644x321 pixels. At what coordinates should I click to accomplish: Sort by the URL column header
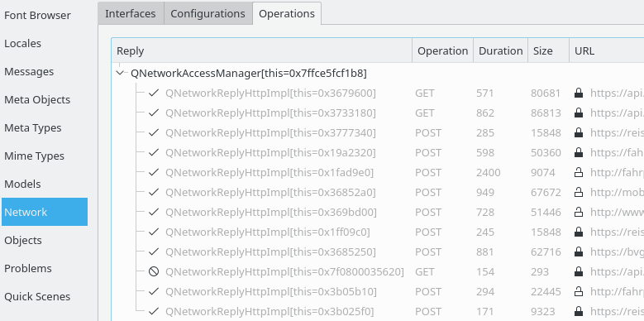coord(607,50)
